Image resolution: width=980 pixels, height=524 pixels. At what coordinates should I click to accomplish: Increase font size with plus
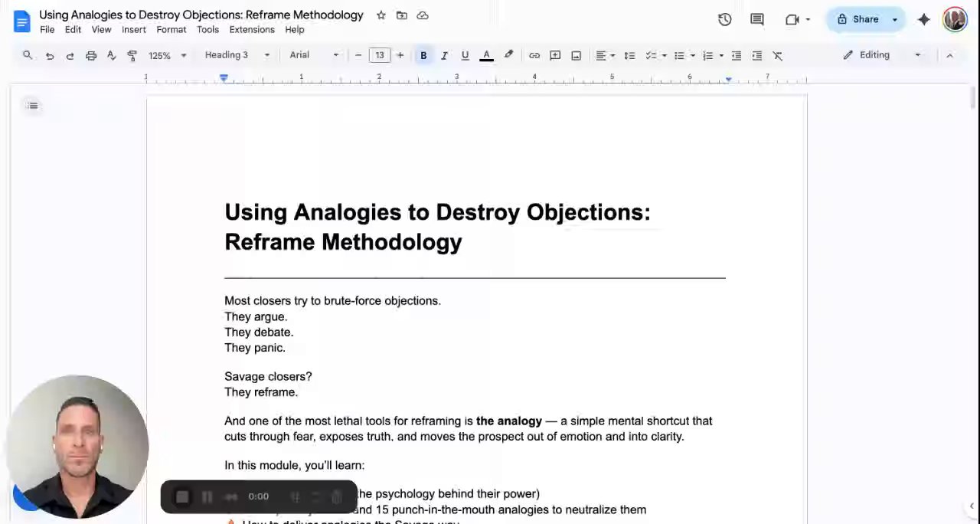point(400,55)
